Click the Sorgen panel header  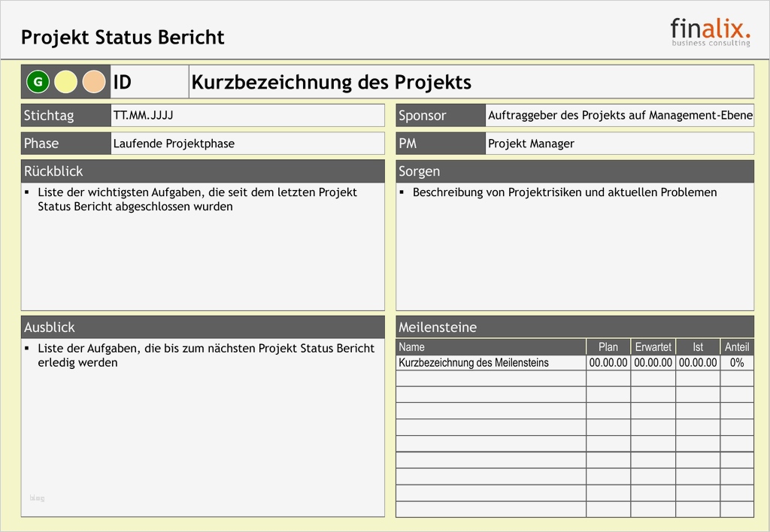click(573, 171)
